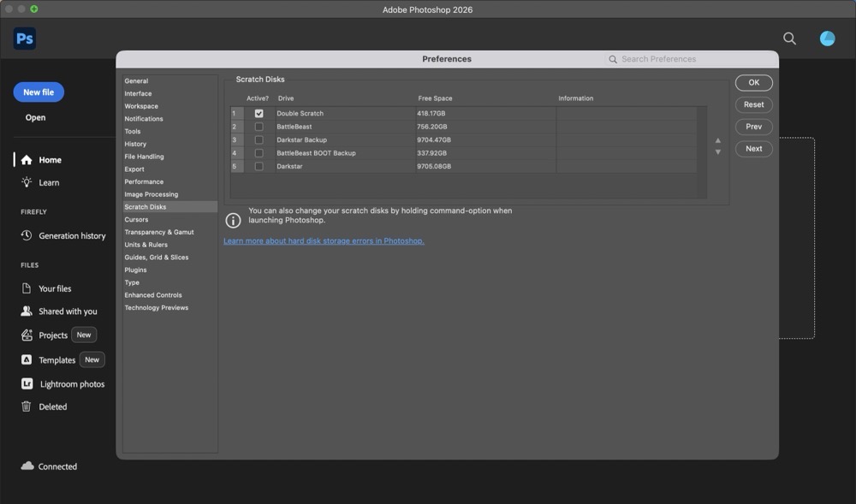The height and width of the screenshot is (504, 856).
Task: Move the selected scratch disk up with the arrow
Action: coord(718,140)
